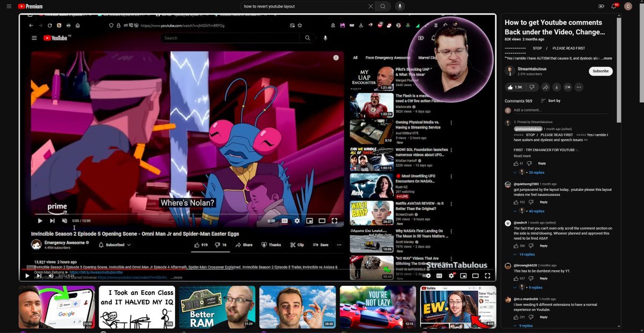Screen dimensions: 644x333
Task: Download the video using the download icon
Action: point(557,87)
